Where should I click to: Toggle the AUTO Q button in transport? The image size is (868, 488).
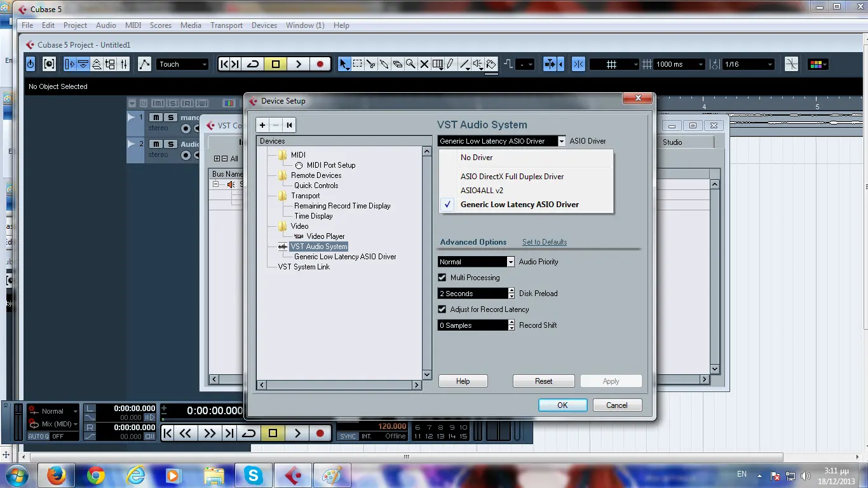pos(38,437)
